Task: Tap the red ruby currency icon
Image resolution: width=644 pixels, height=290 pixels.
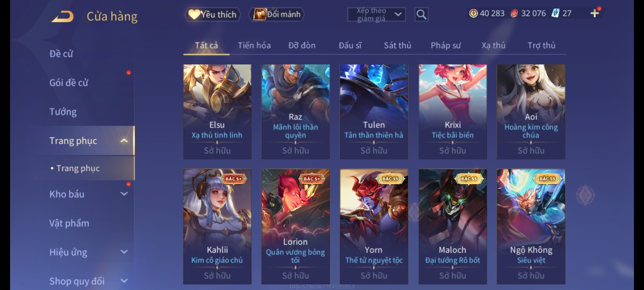Action: (514, 13)
